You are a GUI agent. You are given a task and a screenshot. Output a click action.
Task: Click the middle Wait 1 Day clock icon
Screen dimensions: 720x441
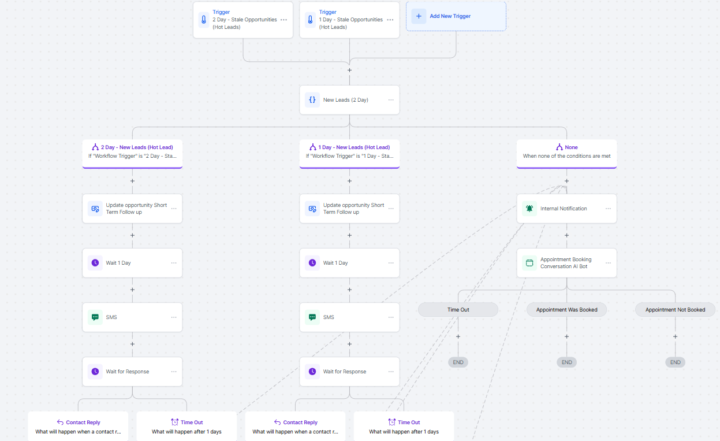coord(312,263)
